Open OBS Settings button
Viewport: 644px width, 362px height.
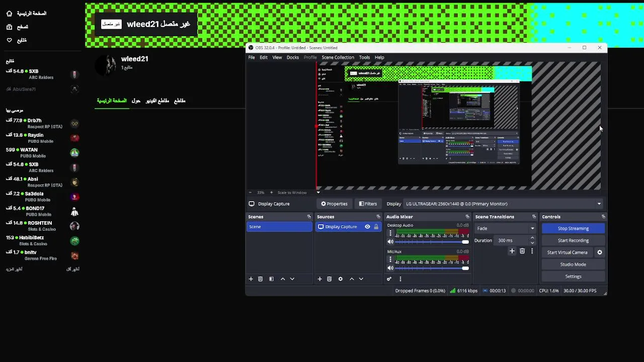tap(573, 277)
